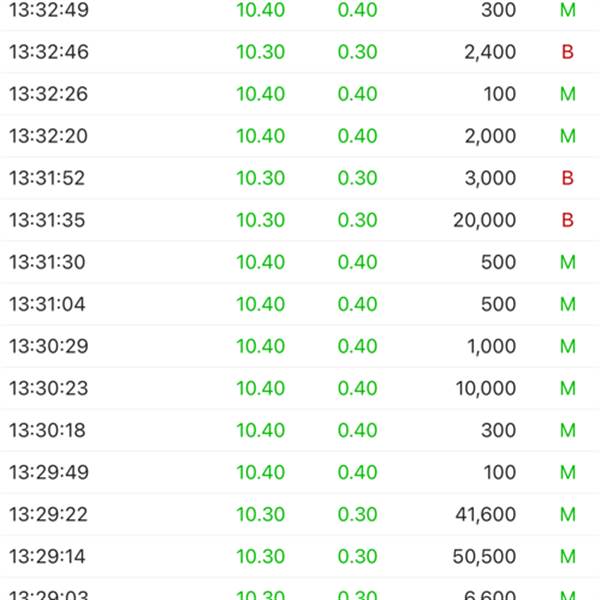Select the 13:31:30 trade row
600x600 pixels.
(300, 262)
